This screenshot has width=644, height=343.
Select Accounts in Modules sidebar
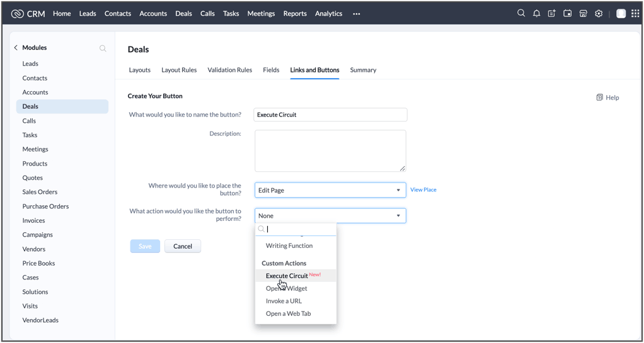click(35, 93)
